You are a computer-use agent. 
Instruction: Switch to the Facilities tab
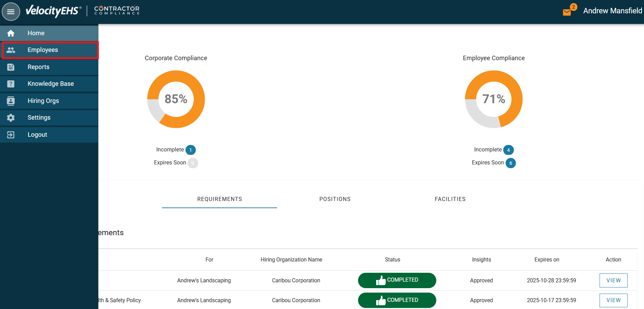(x=450, y=199)
